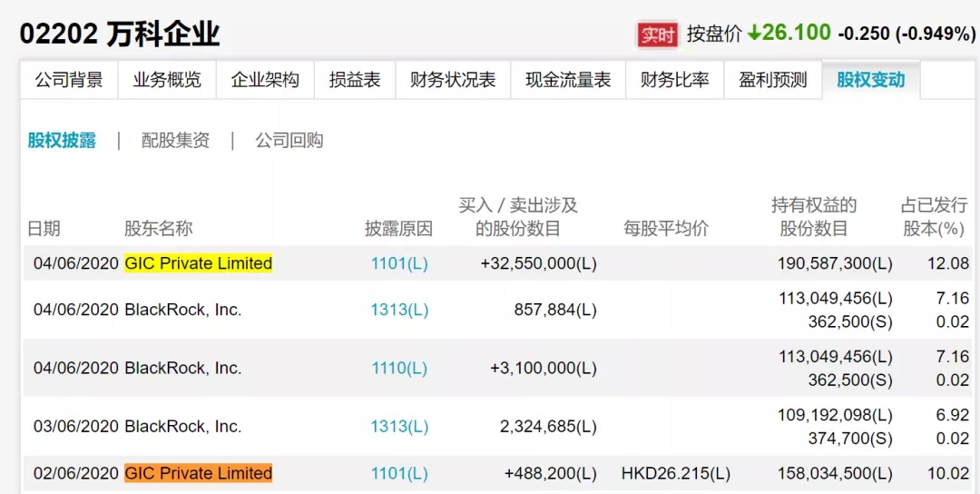Screen dimensions: 980x494
Task: Select BlackRock, Inc. in the 03/06/2020 row
Action: (183, 427)
